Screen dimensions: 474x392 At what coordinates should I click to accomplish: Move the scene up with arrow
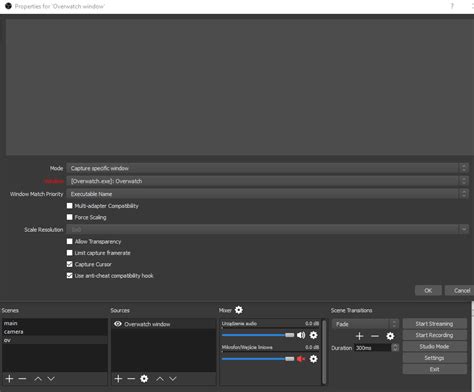[x=38, y=379]
